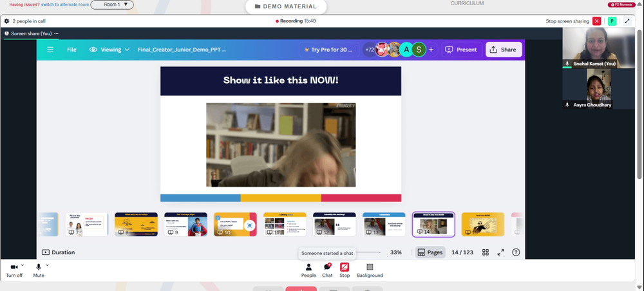Click the Canva Share button
644x291 pixels.
504,50
